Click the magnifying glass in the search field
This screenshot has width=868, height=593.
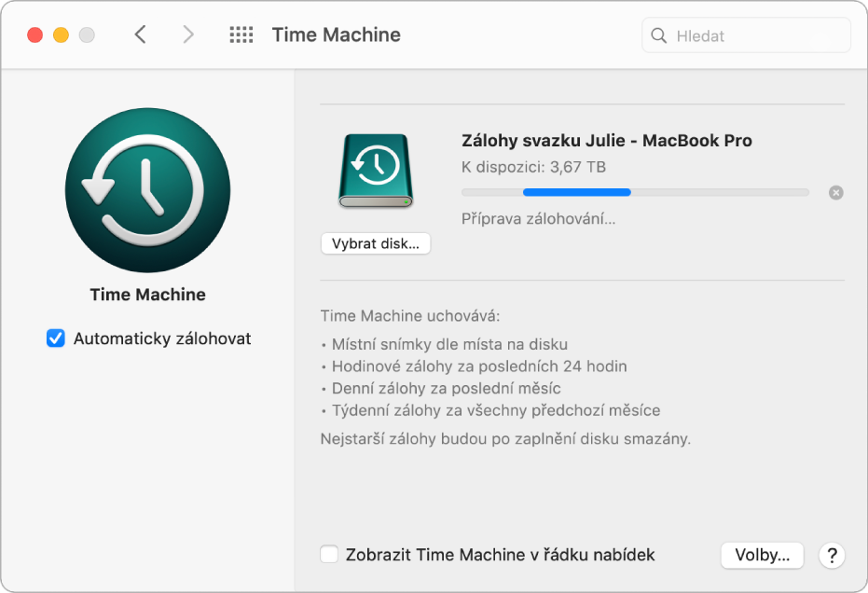(x=658, y=34)
